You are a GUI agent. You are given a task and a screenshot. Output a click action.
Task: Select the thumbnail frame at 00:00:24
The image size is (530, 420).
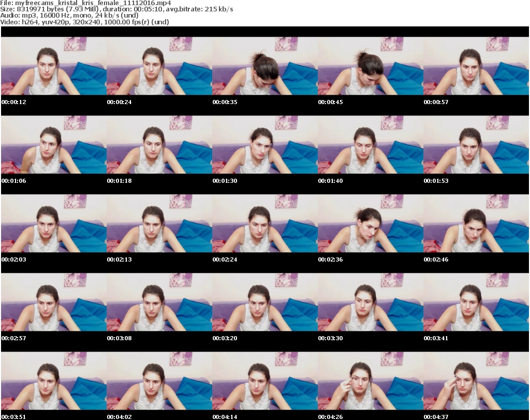coord(159,66)
